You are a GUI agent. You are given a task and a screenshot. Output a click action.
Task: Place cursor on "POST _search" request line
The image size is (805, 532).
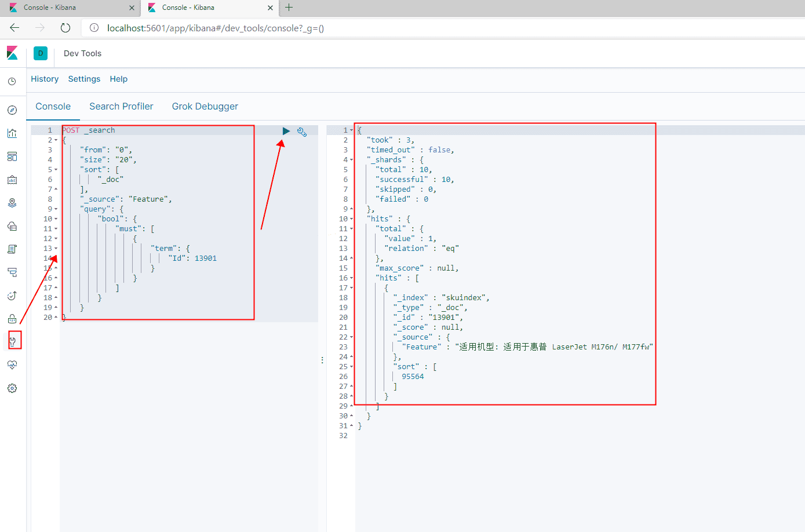pyautogui.click(x=89, y=130)
